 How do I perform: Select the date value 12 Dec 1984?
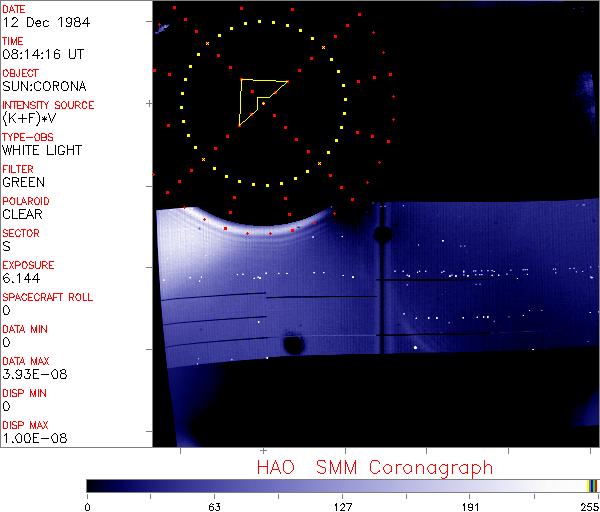[x=46, y=22]
